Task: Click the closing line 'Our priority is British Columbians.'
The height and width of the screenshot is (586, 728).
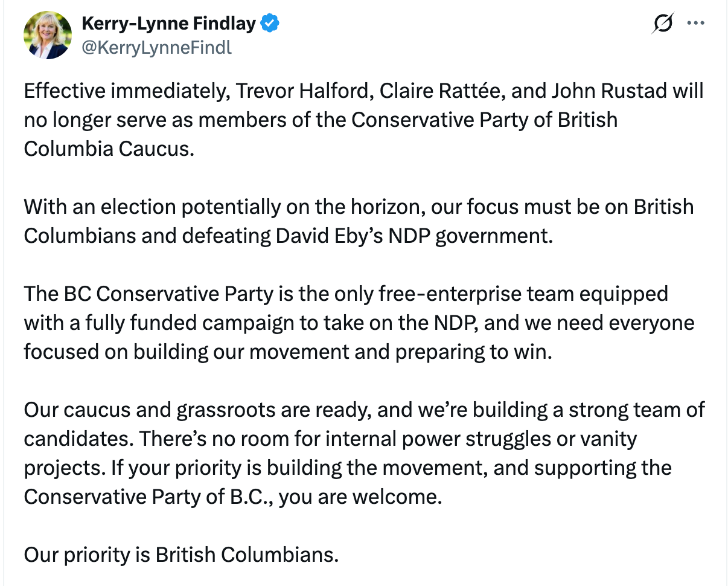Action: click(181, 555)
